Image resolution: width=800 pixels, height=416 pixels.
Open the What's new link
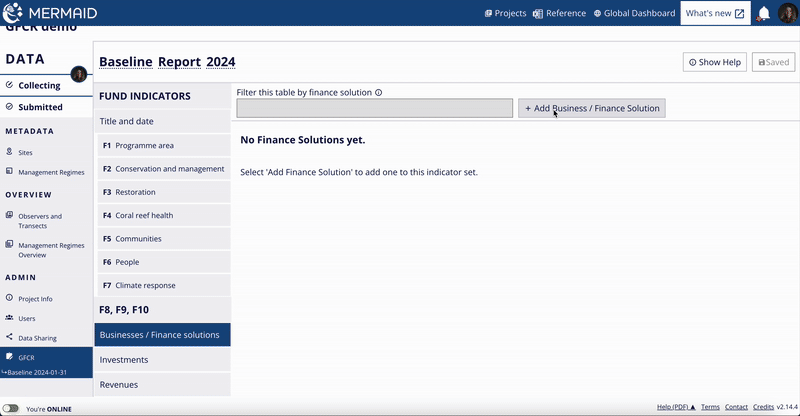point(715,13)
